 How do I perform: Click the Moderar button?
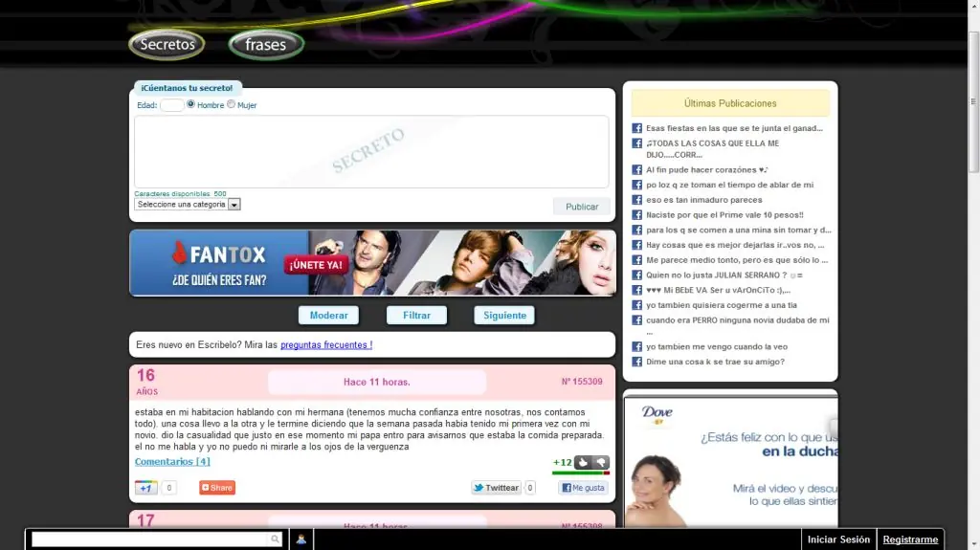pos(329,315)
